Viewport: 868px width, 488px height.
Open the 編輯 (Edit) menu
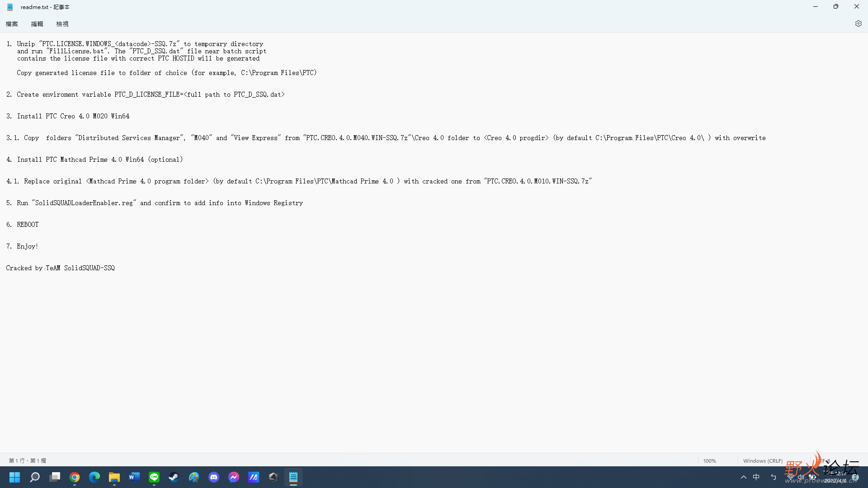pos(37,24)
